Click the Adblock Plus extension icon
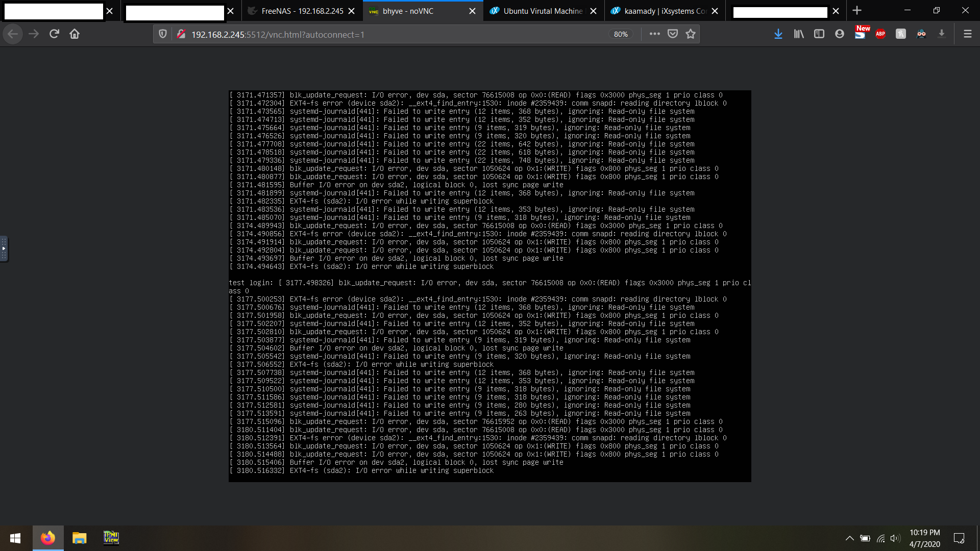This screenshot has height=551, width=980. (880, 34)
